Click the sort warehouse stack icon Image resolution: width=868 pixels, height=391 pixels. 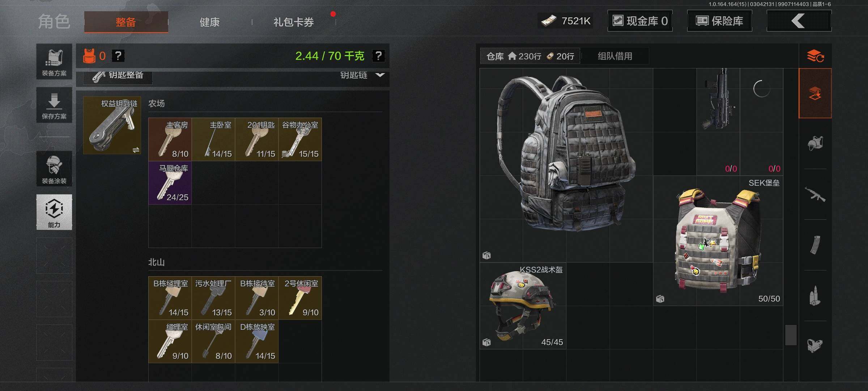pos(815,56)
